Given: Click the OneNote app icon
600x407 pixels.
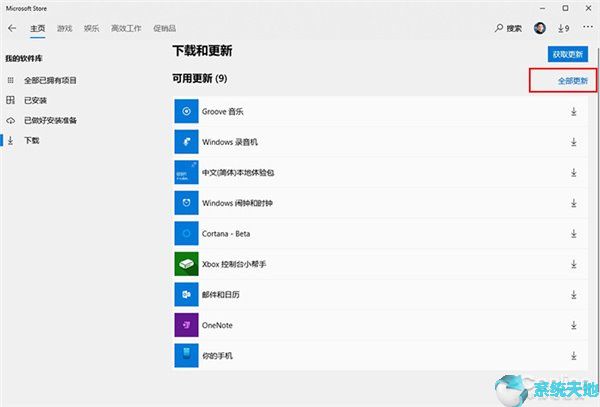Looking at the screenshot, I should [186, 325].
